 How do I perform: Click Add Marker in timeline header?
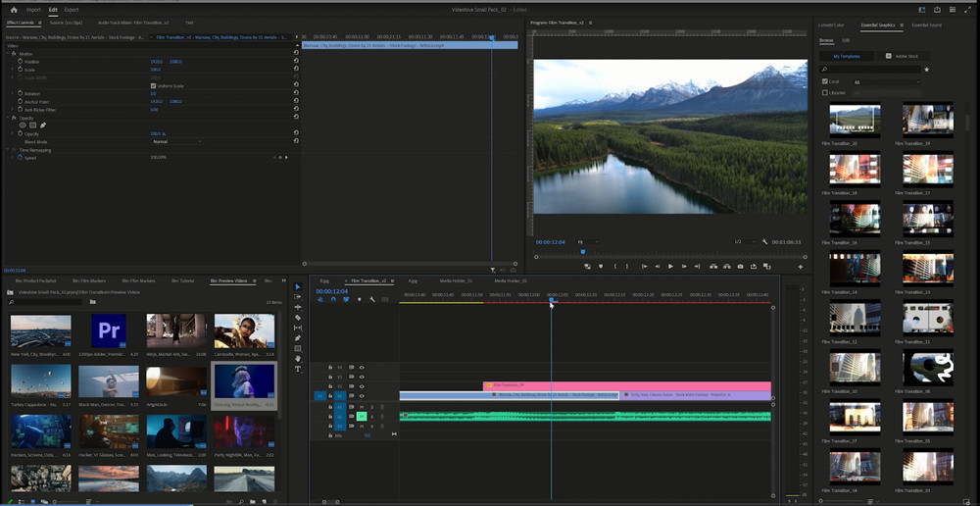point(359,300)
